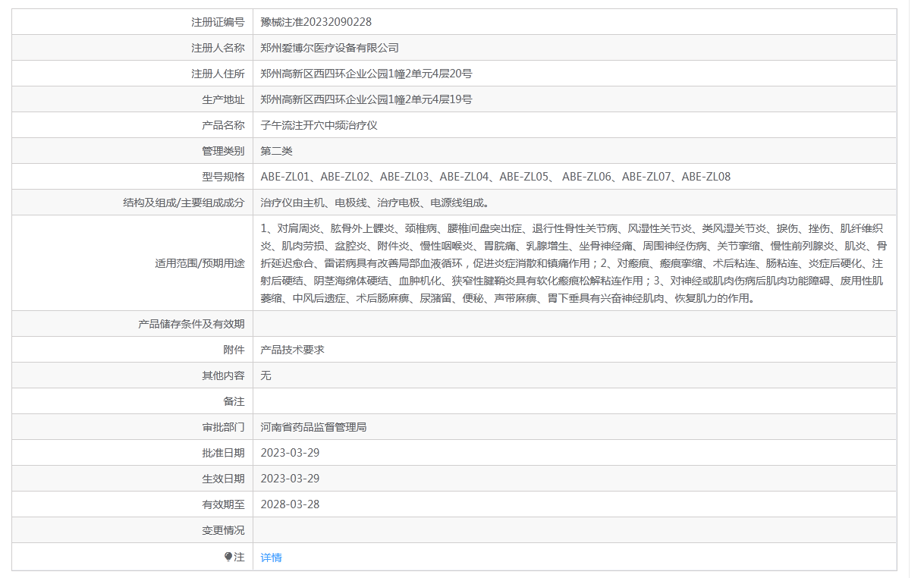This screenshot has height=578, width=924.
Task: Click the 审批部门 label
Action: click(x=223, y=427)
